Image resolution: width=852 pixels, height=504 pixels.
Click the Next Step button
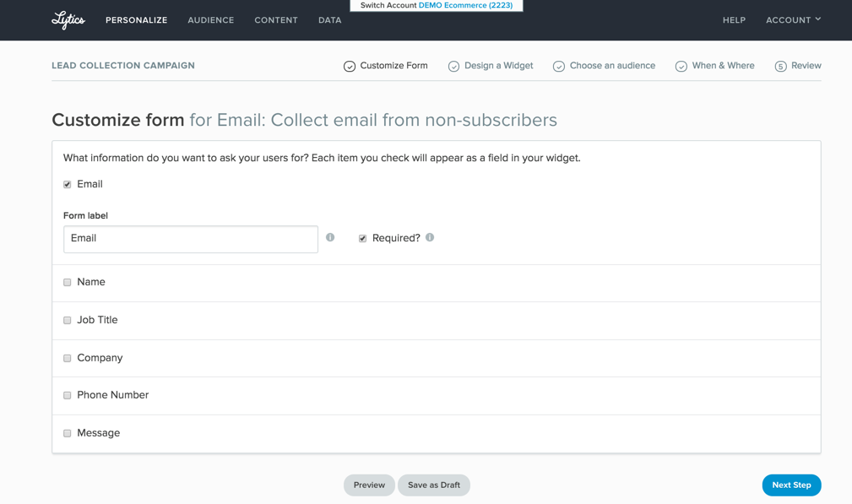(x=791, y=485)
